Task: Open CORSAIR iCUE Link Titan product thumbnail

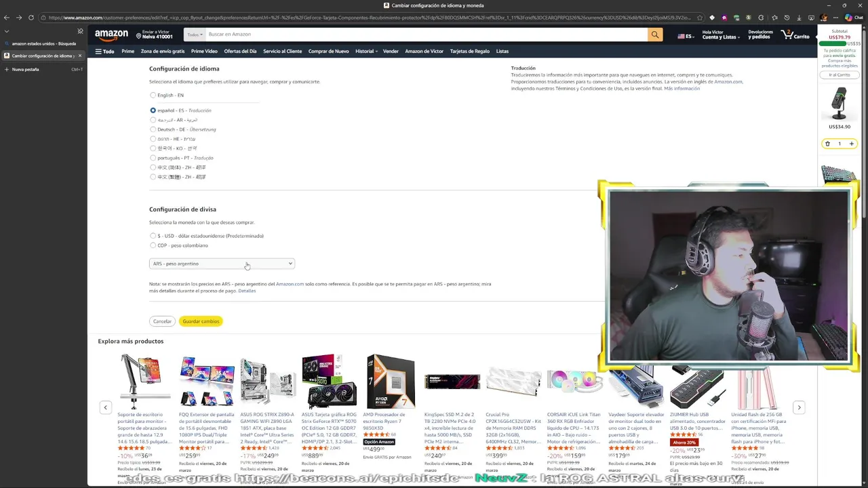Action: pos(575,381)
